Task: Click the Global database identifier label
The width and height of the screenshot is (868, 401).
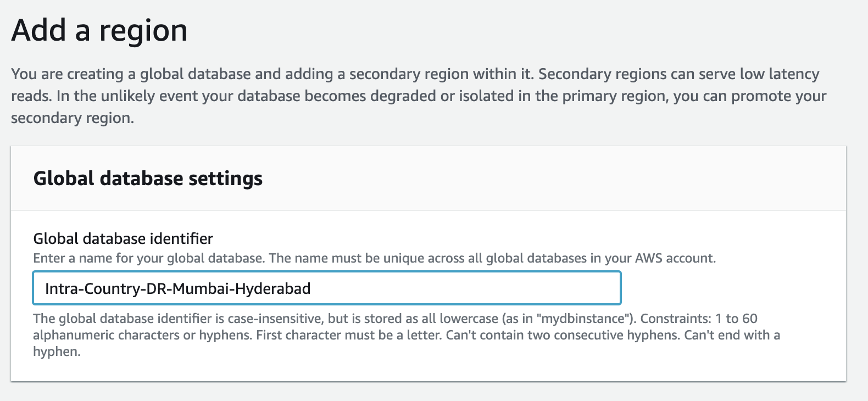Action: point(123,238)
